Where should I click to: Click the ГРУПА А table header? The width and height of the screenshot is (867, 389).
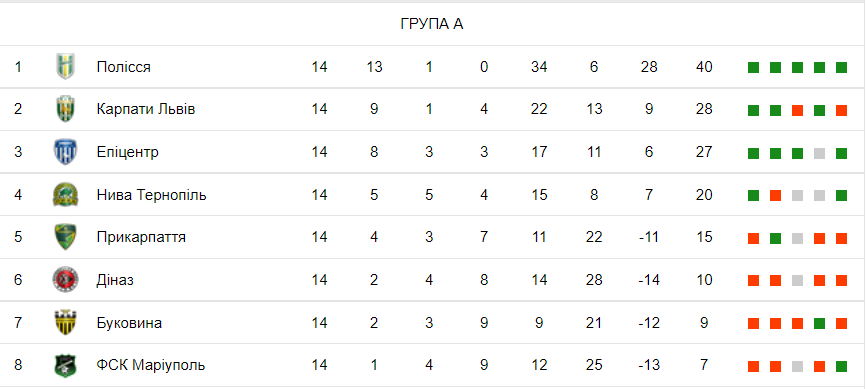432,24
